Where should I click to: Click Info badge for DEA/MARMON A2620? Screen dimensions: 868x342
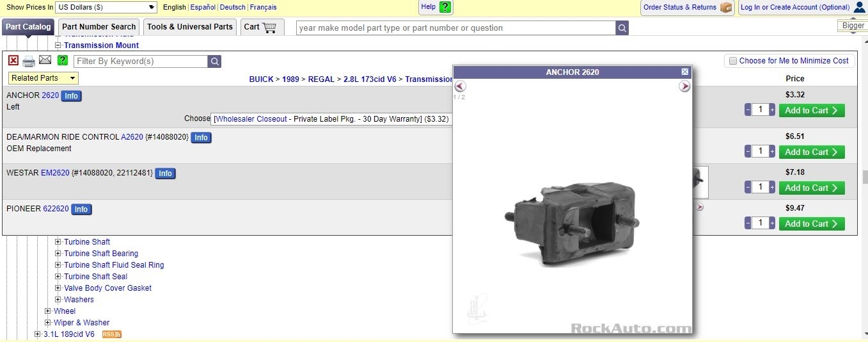pyautogui.click(x=201, y=138)
